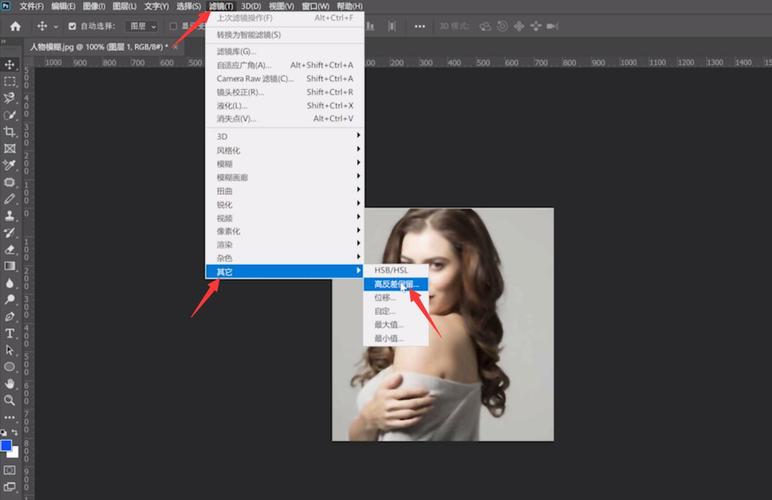Expand the 杂色 filter submenu
The height and width of the screenshot is (500, 772).
(225, 258)
